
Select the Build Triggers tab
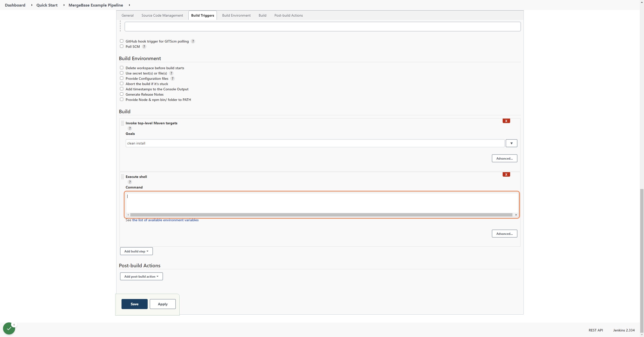tap(203, 15)
